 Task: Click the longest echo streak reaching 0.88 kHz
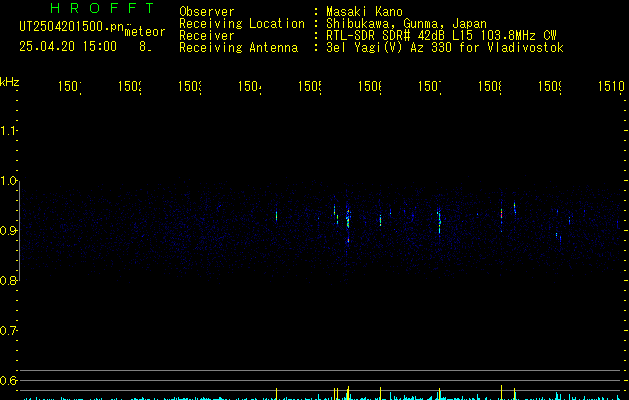(348, 227)
